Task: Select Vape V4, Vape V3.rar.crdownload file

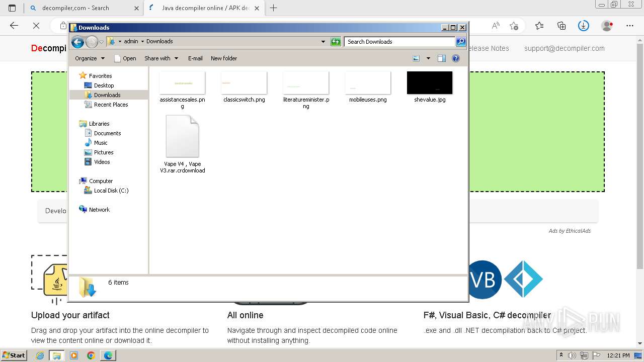Action: (183, 144)
